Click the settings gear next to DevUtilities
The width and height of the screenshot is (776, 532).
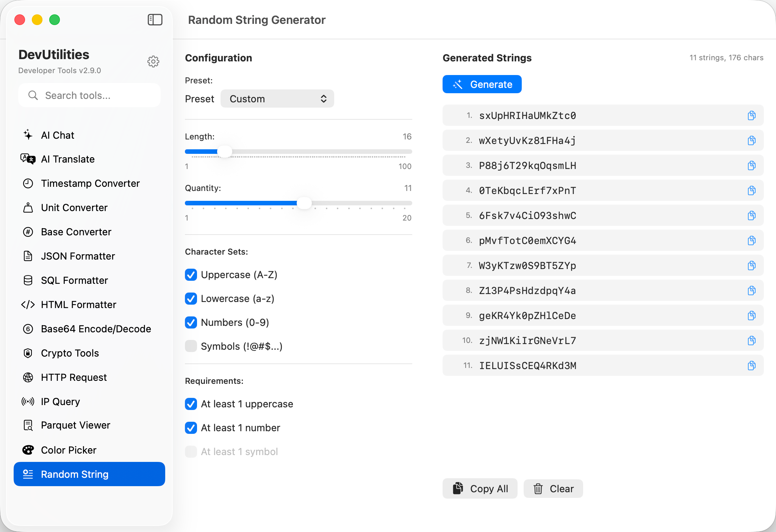click(153, 61)
